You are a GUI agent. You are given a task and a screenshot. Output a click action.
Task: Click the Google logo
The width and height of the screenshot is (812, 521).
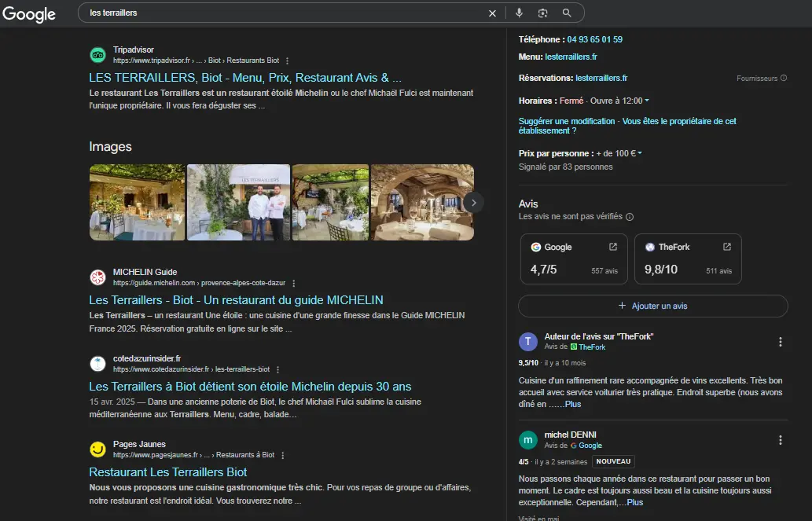click(x=29, y=14)
